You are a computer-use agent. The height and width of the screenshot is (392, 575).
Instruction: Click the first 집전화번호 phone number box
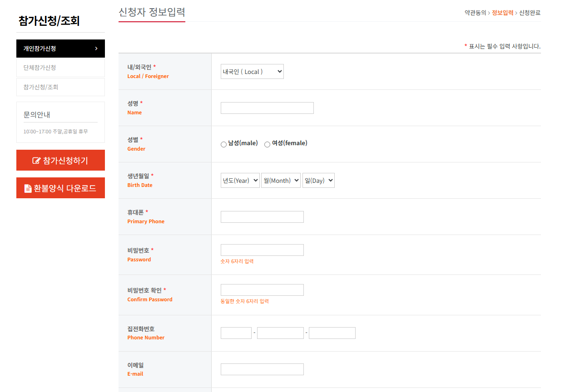pyautogui.click(x=236, y=333)
